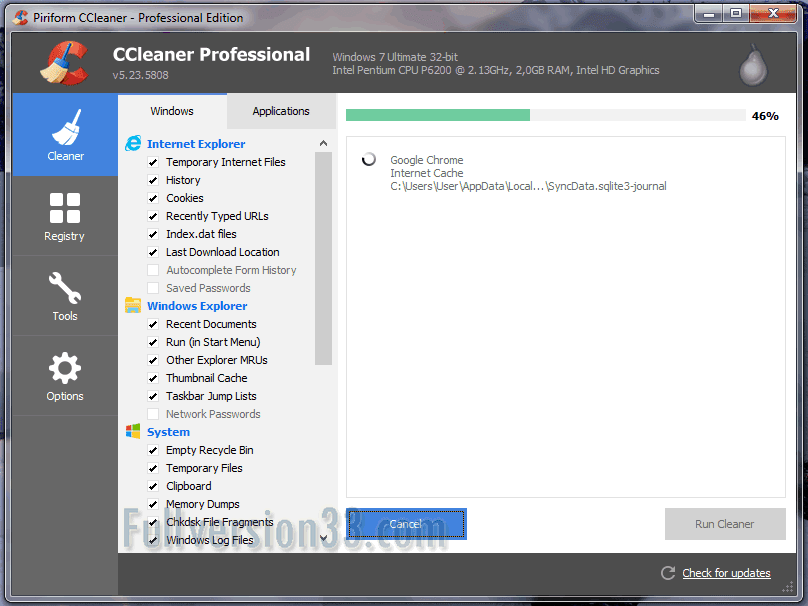Viewport: 808px width, 606px height.
Task: Click the System Windows flag icon
Action: 133,431
